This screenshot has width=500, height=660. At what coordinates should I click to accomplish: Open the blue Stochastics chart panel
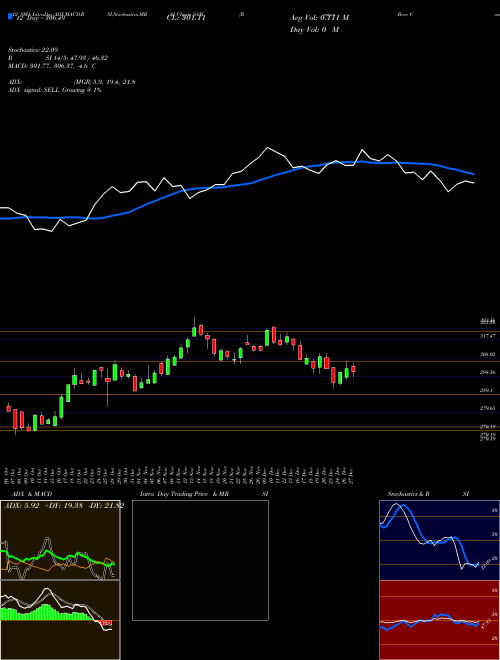coord(439,540)
